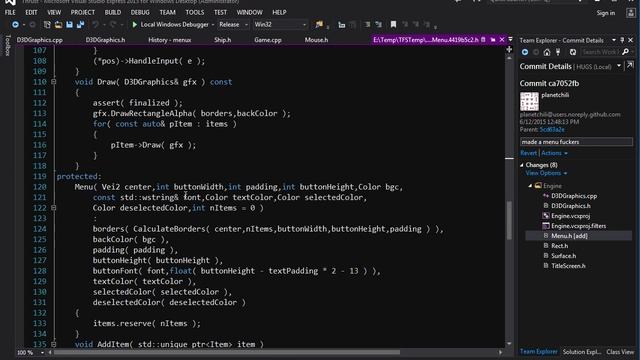The image size is (640, 360).
Task: Open the EDIT menu
Action: point(31,13)
